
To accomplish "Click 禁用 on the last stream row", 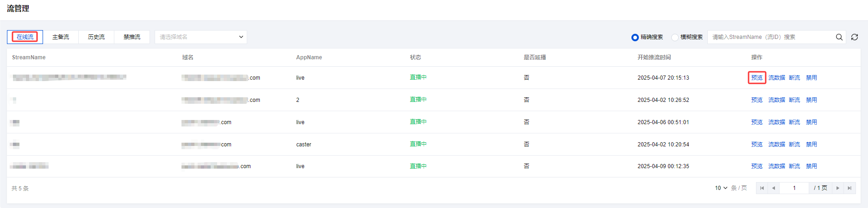I will coord(812,166).
